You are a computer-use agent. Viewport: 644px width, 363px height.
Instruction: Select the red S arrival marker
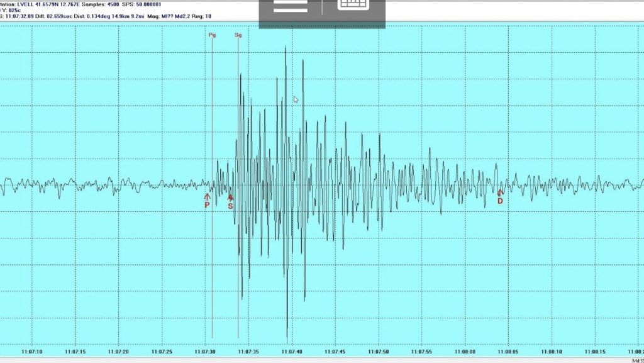pyautogui.click(x=230, y=201)
